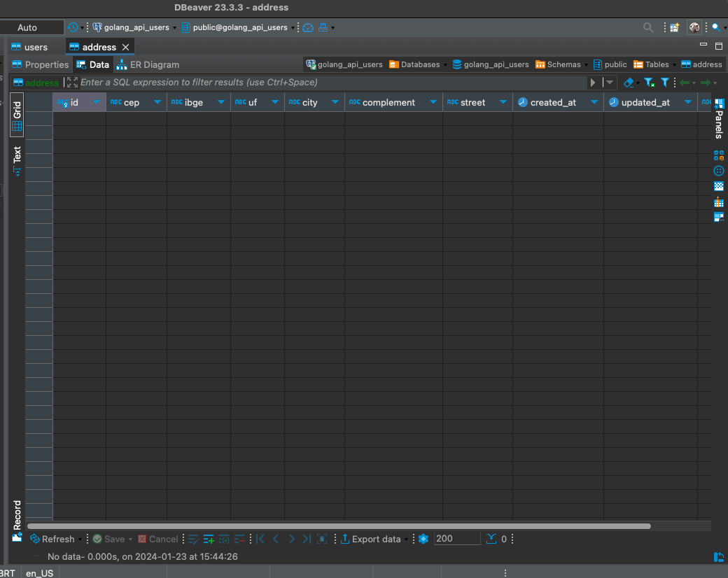Click the save filter settings funnel icon
Viewport: 728px width, 578px height.
click(649, 83)
